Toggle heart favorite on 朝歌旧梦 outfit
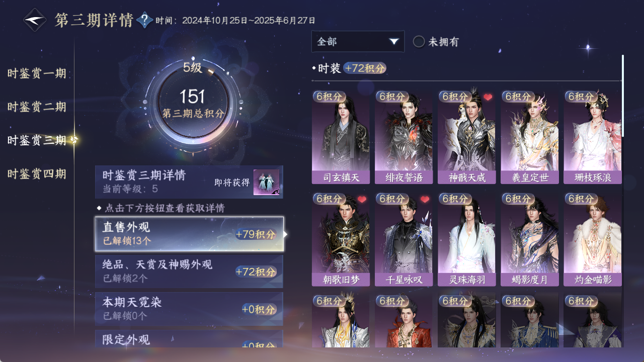 (x=362, y=200)
